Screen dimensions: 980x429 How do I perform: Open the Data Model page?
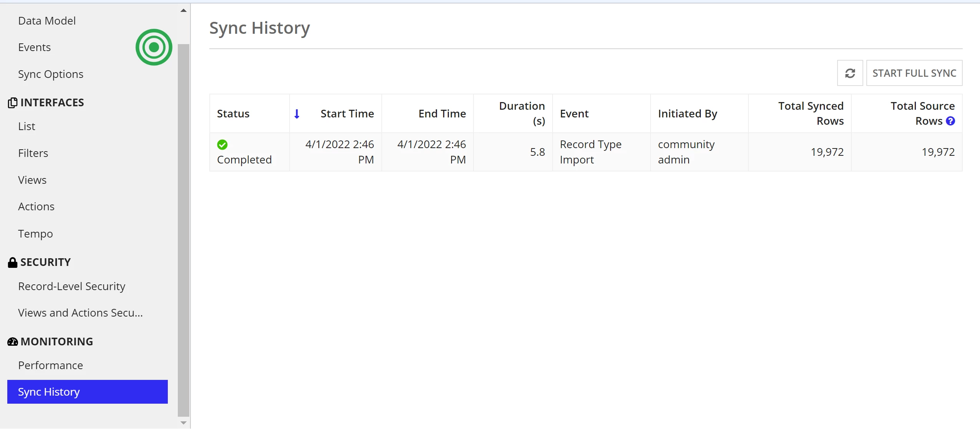click(x=47, y=21)
